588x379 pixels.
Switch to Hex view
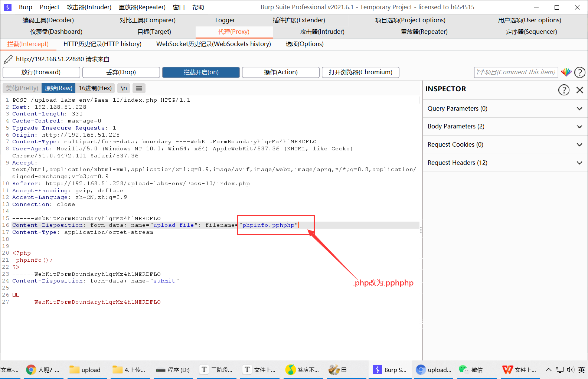pyautogui.click(x=95, y=88)
